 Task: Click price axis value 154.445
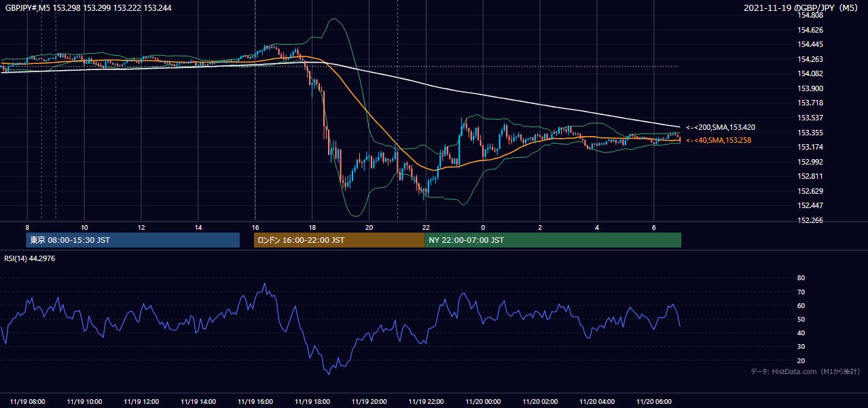pos(810,44)
